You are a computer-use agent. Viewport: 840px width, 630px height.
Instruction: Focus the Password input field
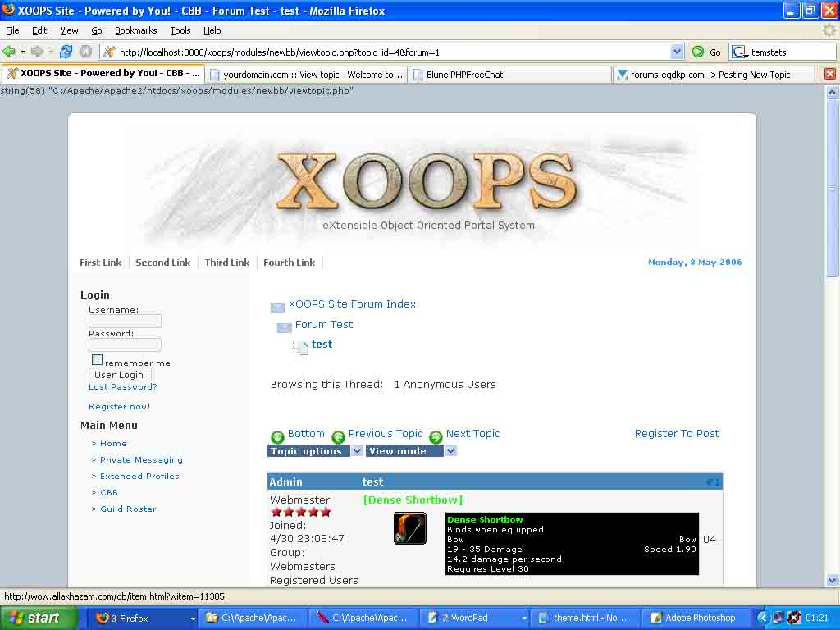pos(125,345)
